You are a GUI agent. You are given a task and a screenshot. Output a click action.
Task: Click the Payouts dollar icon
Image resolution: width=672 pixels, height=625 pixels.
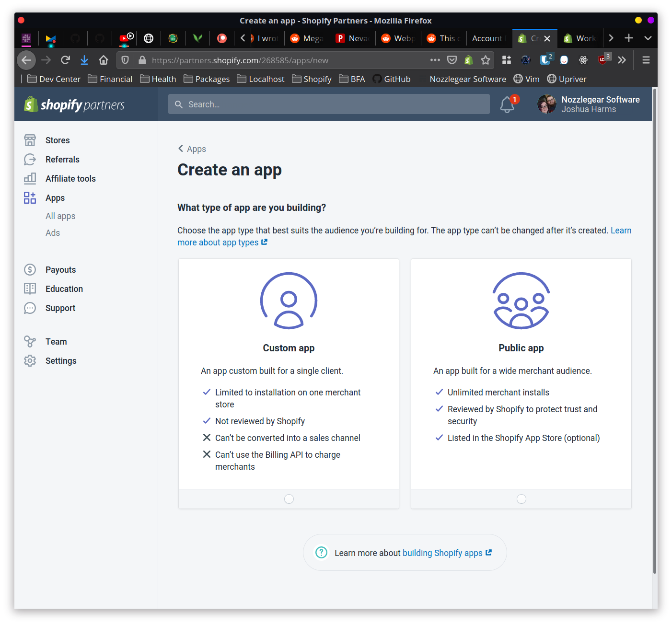click(x=30, y=269)
